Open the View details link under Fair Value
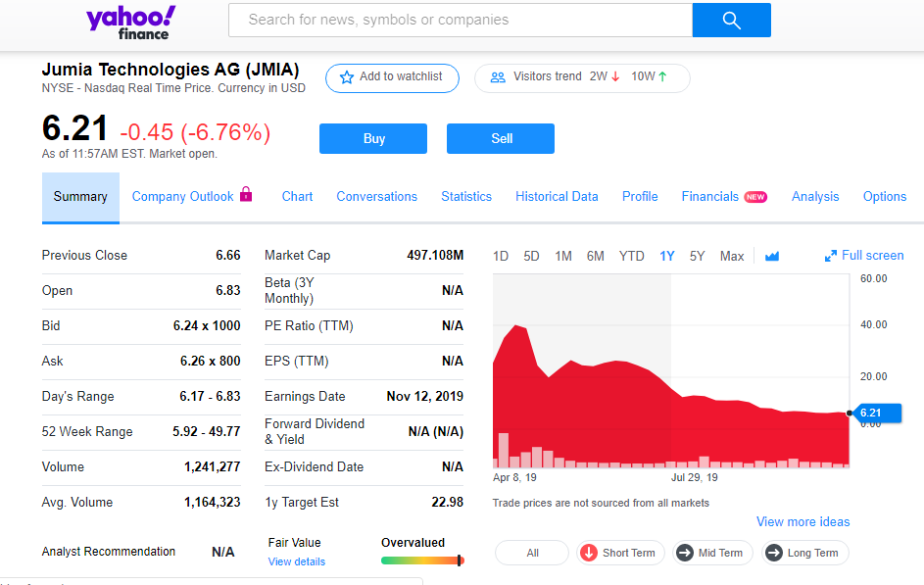The image size is (924, 585). 297,561
